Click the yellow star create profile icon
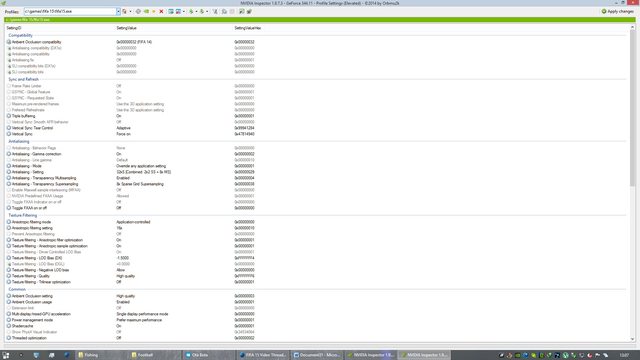 154,11
